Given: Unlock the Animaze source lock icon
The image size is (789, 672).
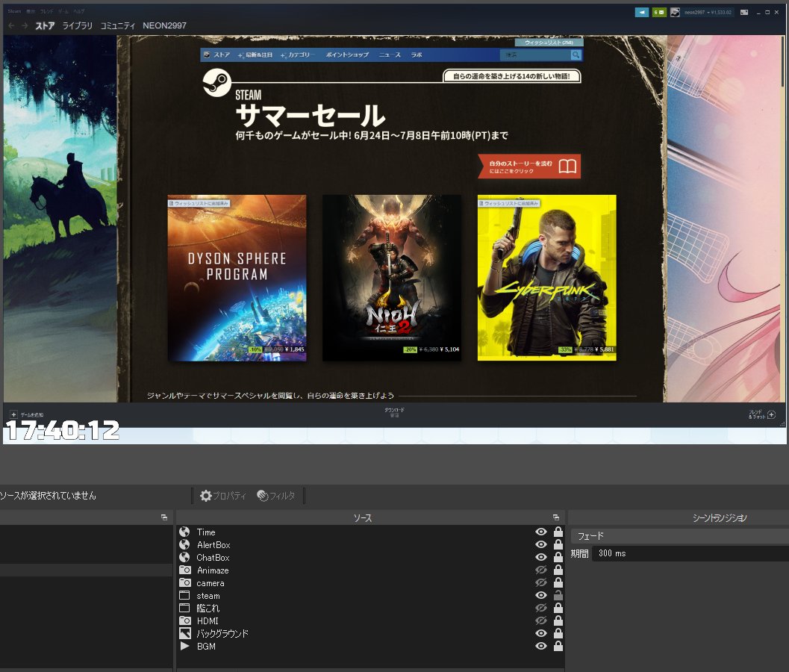Looking at the screenshot, I should pos(558,570).
